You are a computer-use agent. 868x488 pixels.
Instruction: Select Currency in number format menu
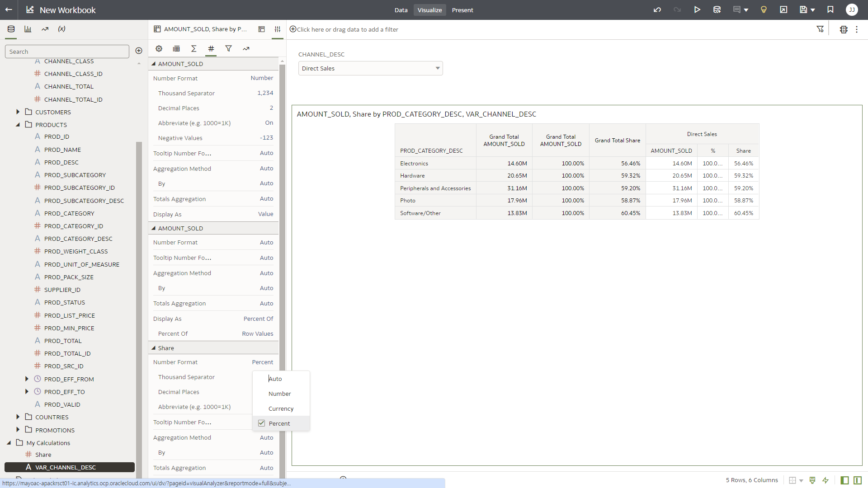click(x=281, y=408)
